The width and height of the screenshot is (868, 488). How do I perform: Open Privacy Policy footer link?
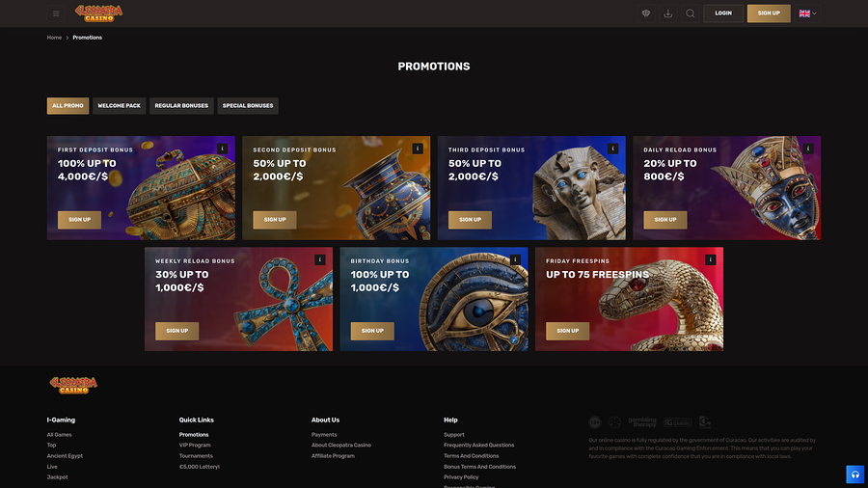coord(461,477)
